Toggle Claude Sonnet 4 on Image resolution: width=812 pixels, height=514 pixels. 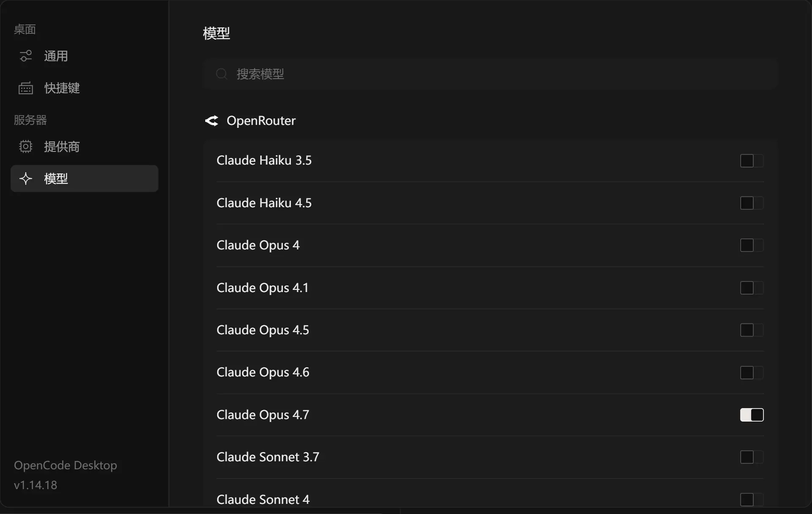click(x=752, y=500)
